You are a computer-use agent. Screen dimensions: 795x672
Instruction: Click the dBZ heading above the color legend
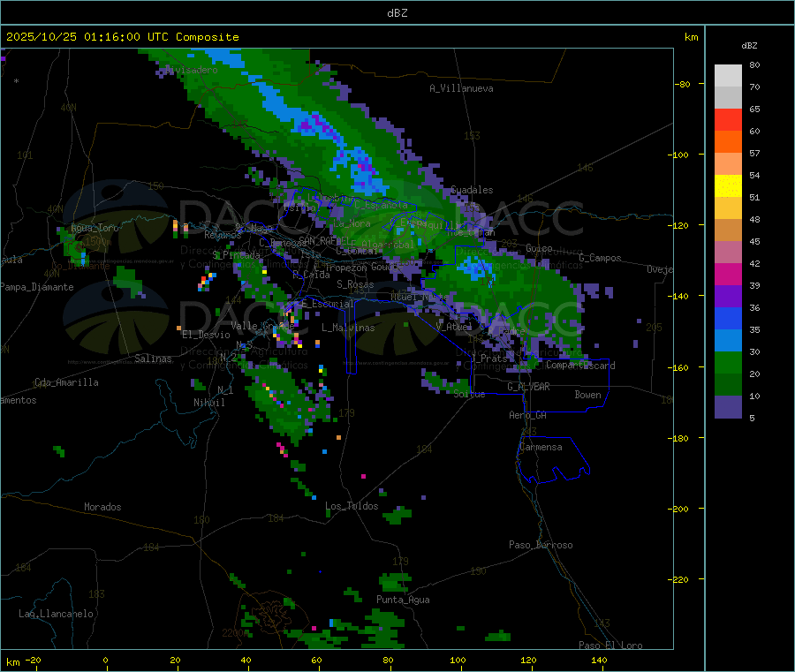pos(749,46)
